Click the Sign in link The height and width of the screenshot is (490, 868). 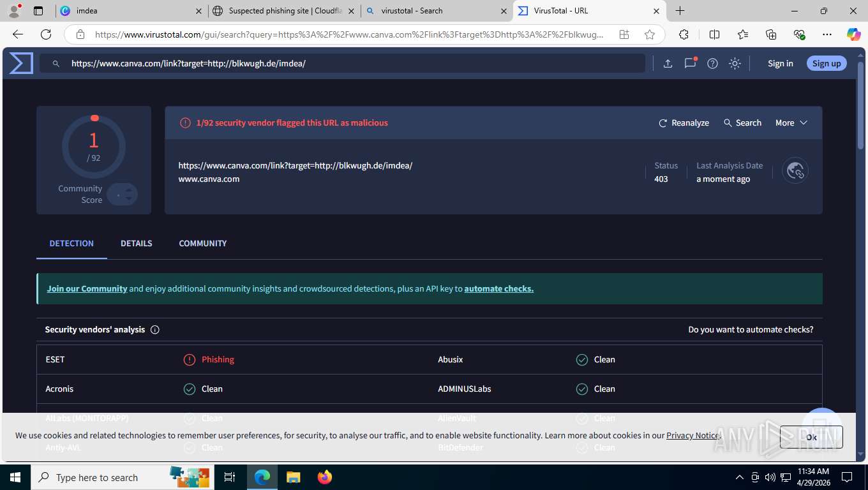pos(780,63)
